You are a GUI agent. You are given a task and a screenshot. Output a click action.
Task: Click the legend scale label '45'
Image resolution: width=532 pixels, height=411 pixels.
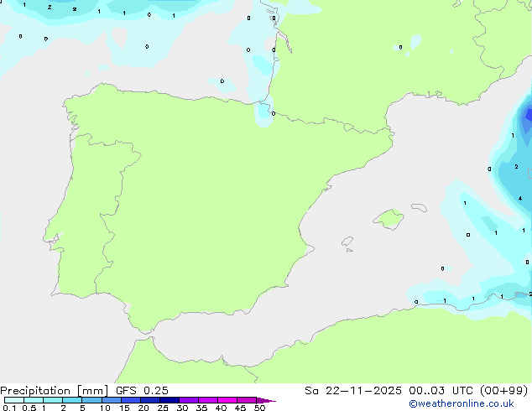240,408
